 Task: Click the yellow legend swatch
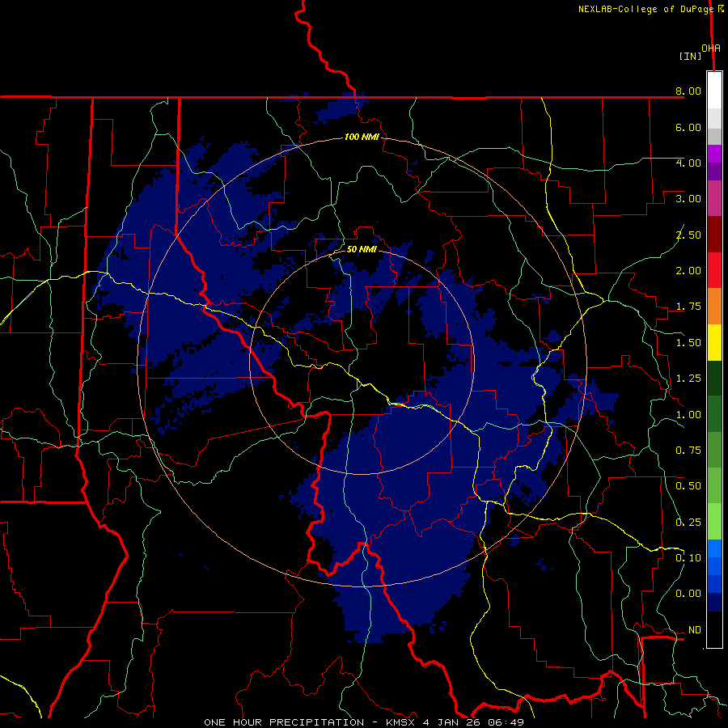pos(714,342)
